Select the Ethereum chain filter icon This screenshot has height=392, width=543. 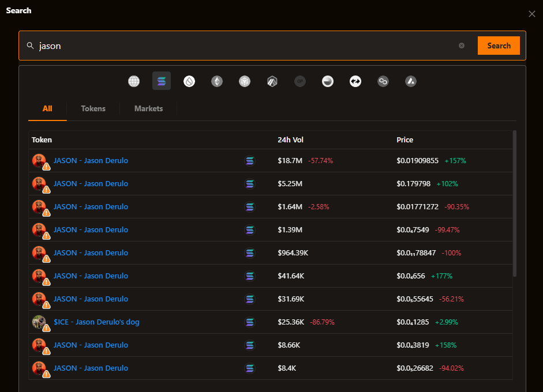(217, 81)
